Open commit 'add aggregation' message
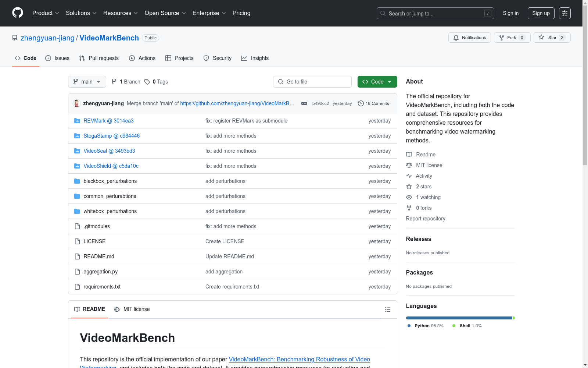The width and height of the screenshot is (588, 368). 224,272
